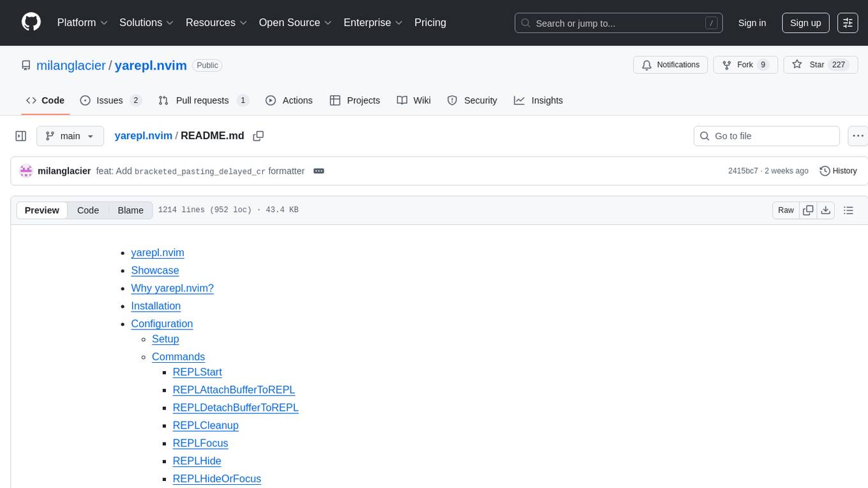868x488 pixels.
Task: Click the Go to file search field
Action: pos(767,136)
